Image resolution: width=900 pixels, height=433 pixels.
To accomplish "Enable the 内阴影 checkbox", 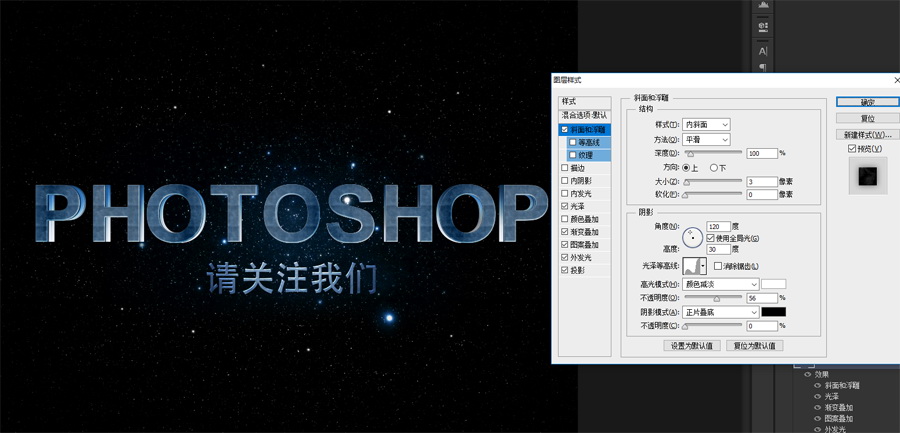I will pos(564,181).
